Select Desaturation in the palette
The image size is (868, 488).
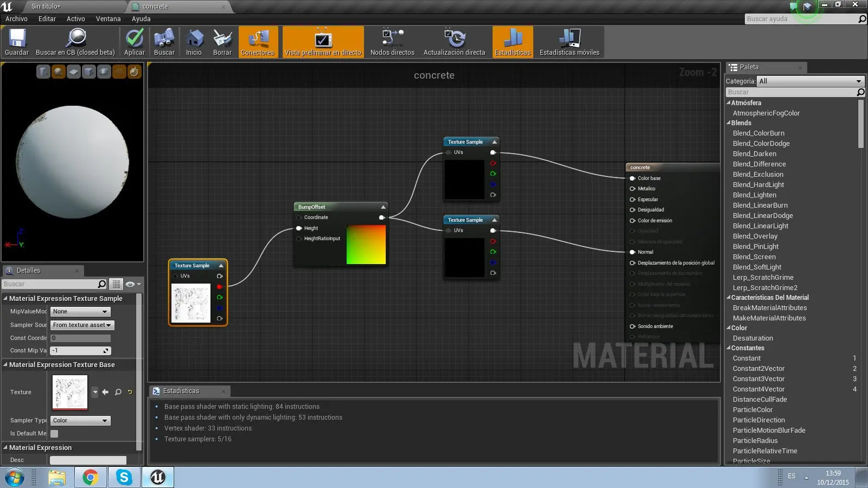753,338
